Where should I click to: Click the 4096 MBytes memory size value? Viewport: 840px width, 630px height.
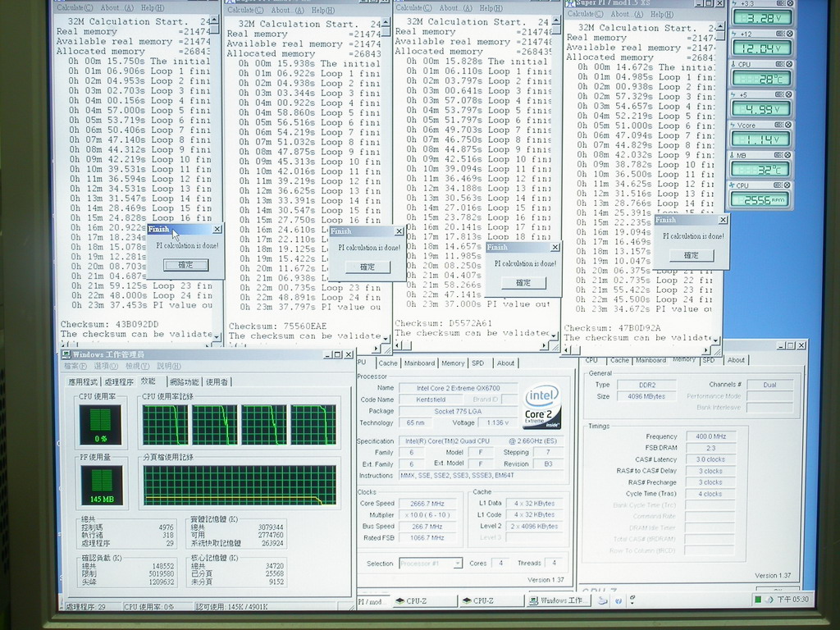(646, 396)
